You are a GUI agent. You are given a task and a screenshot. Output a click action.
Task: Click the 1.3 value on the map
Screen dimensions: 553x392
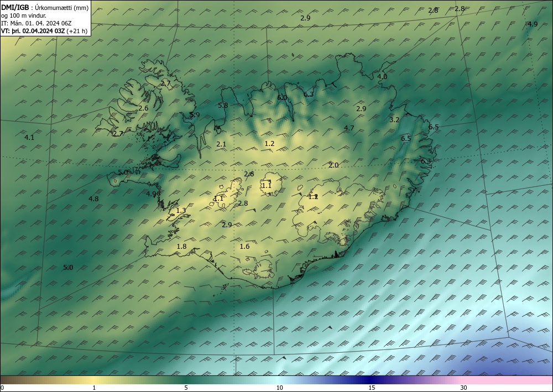point(181,211)
